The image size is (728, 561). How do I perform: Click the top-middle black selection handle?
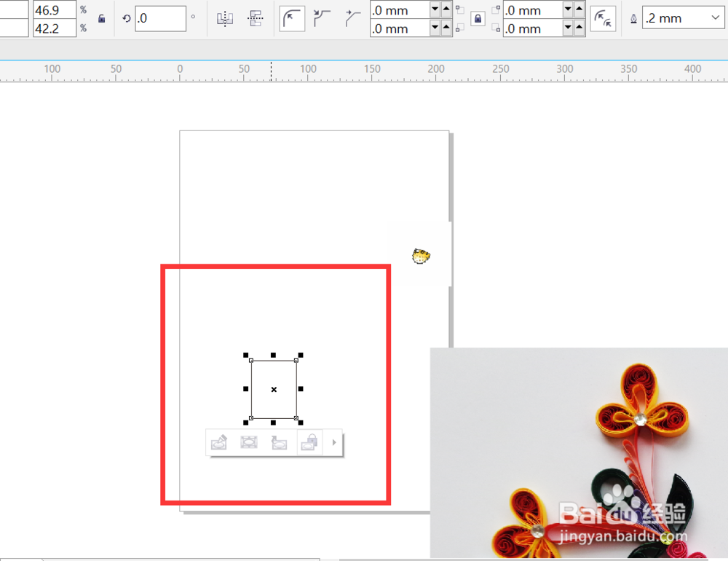pos(274,355)
